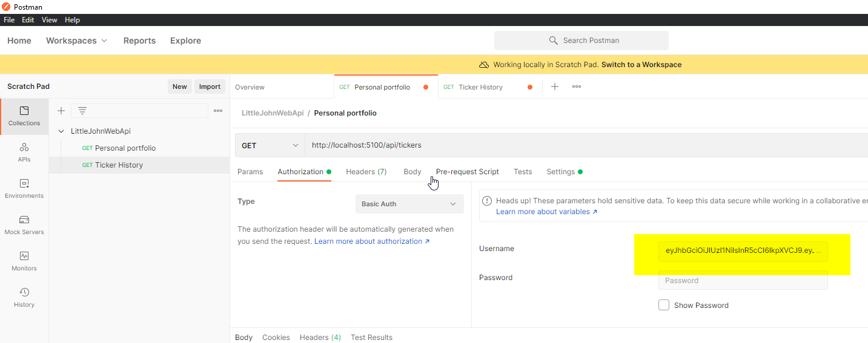Open Learn more about variables link
This screenshot has height=343, width=868.
click(547, 212)
